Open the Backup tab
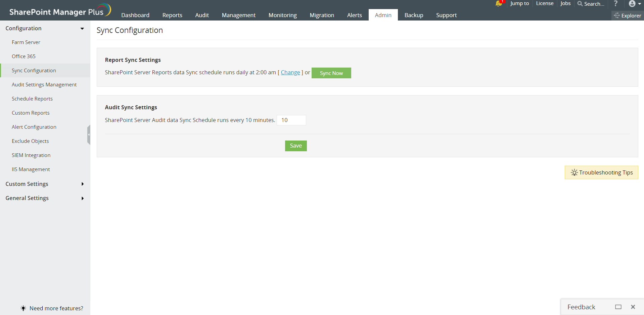This screenshot has width=644, height=315. tap(414, 15)
